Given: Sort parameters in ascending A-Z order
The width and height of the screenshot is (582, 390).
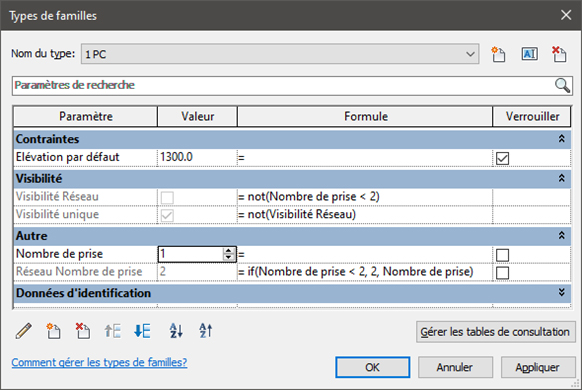Looking at the screenshot, I should tap(176, 331).
